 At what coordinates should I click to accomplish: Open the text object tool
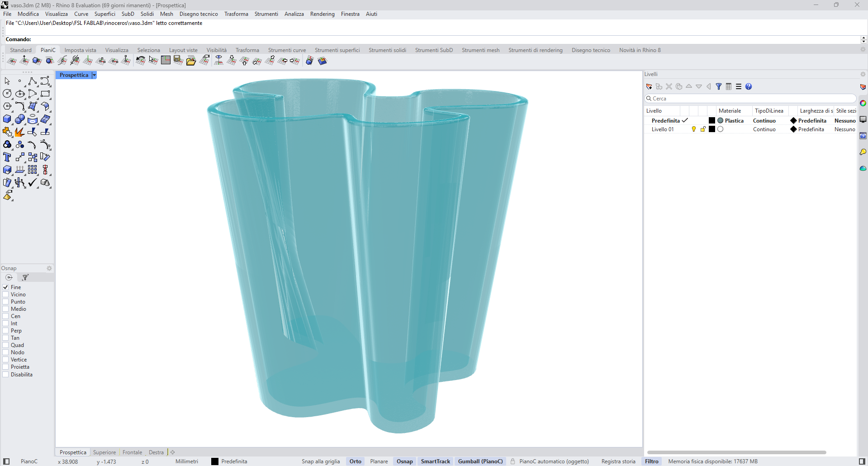click(7, 157)
